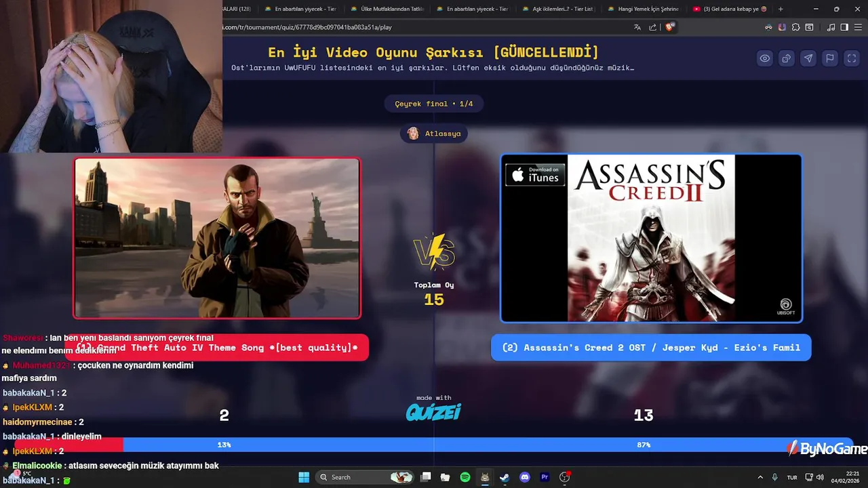Image resolution: width=868 pixels, height=488 pixels.
Task: Switch to 'Aşk ikilemleri..? - Tier List' tab
Action: click(557, 9)
